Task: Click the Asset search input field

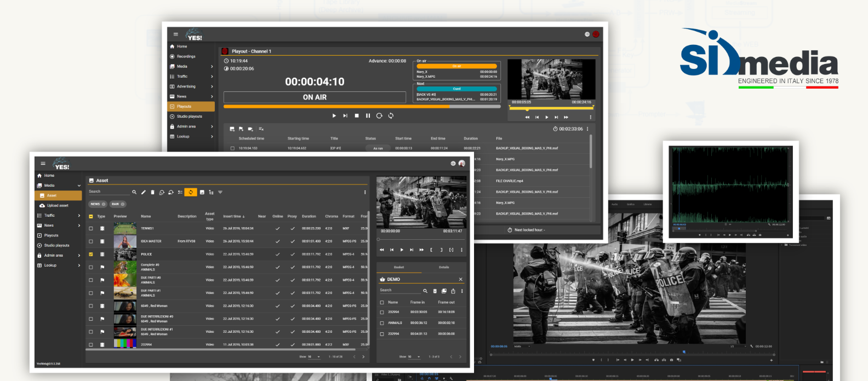Action: pyautogui.click(x=109, y=192)
